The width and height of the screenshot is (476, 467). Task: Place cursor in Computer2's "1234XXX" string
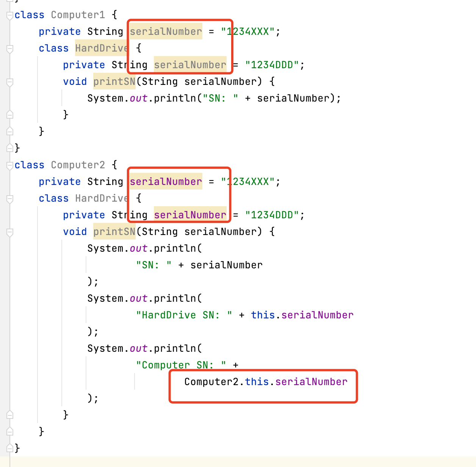pos(248,182)
